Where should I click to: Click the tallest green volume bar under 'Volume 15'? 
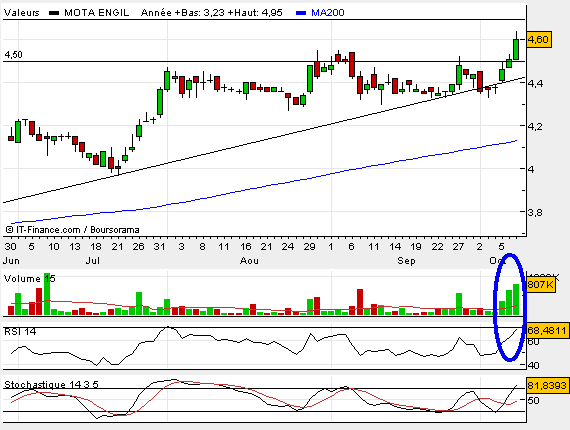[x=47, y=294]
